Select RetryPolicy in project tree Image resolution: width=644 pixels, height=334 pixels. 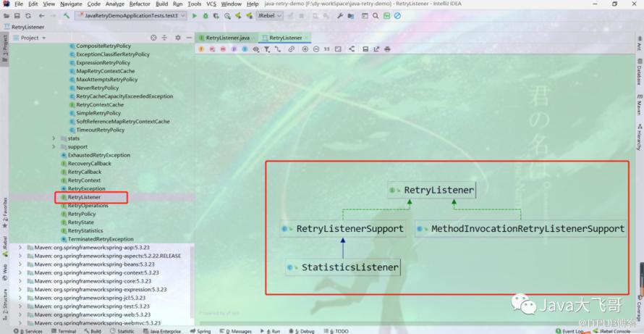[82, 214]
